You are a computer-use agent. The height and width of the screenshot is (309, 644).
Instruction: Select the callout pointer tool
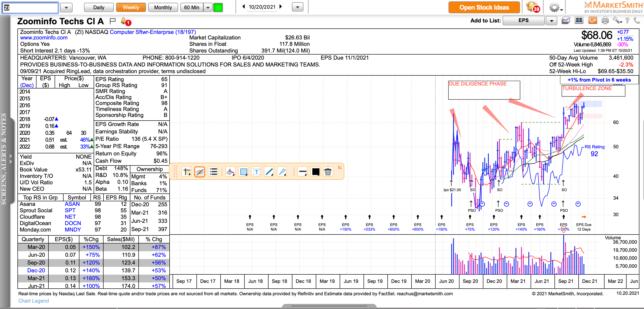pyautogui.click(x=282, y=172)
